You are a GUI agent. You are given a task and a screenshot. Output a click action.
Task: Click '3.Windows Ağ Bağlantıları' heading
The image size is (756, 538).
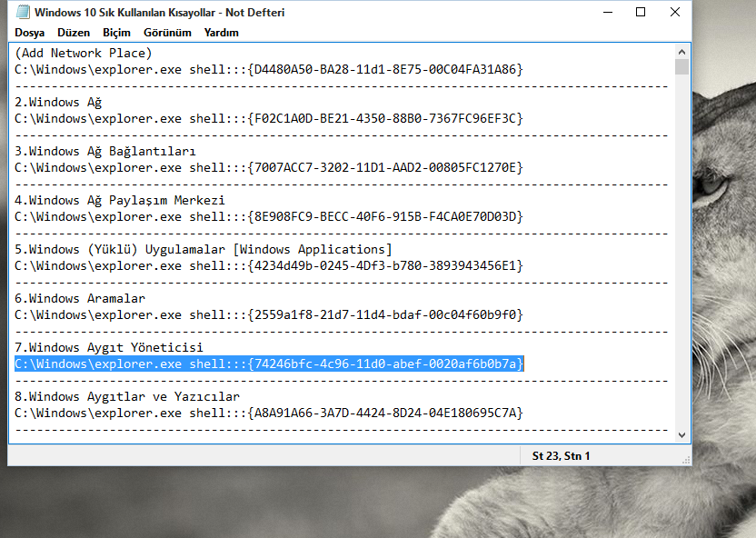click(105, 152)
